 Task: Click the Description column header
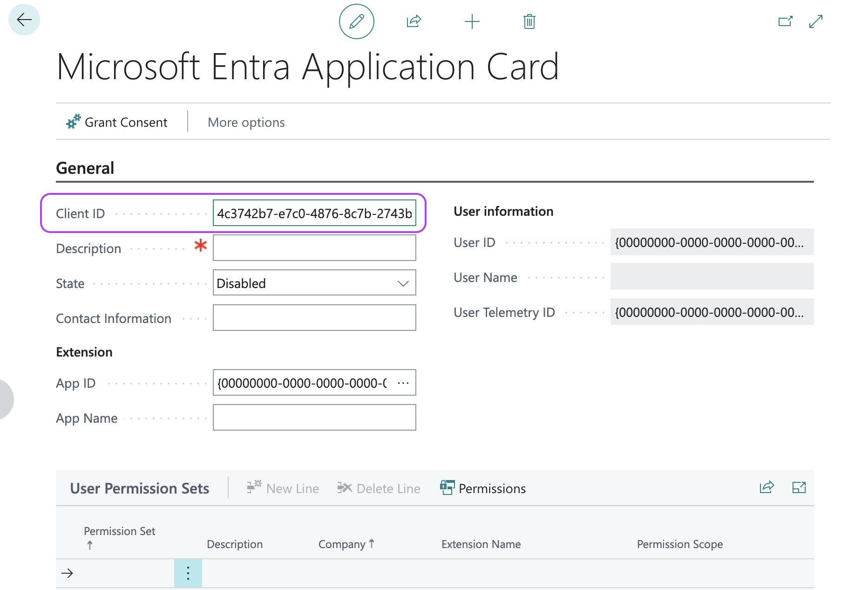point(235,544)
